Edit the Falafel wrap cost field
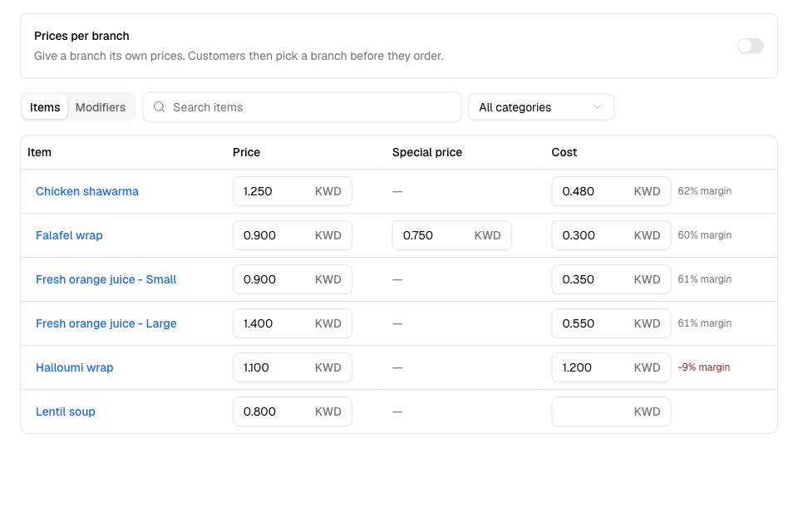Screen dimensions: 798x532 point(611,235)
